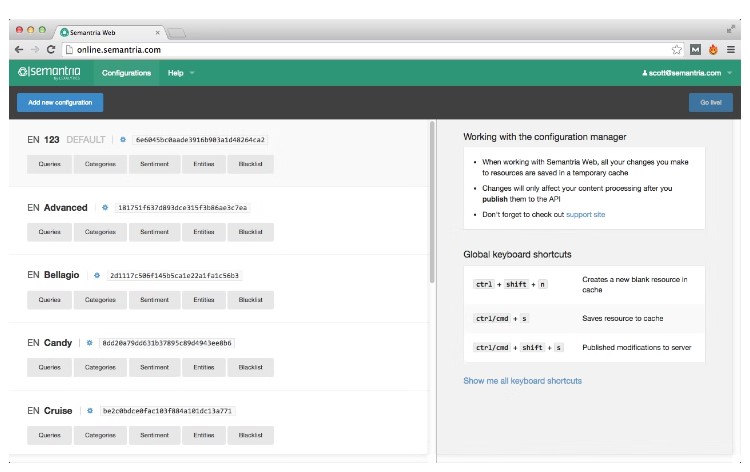The height and width of the screenshot is (472, 750).
Task: Click the Advanced configuration name
Action: [x=66, y=208]
